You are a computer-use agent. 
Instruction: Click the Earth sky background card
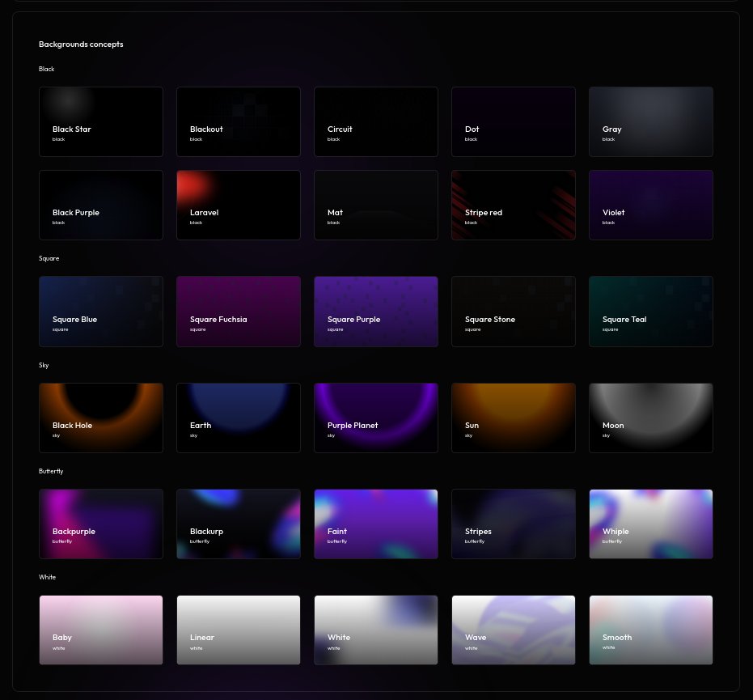239,418
